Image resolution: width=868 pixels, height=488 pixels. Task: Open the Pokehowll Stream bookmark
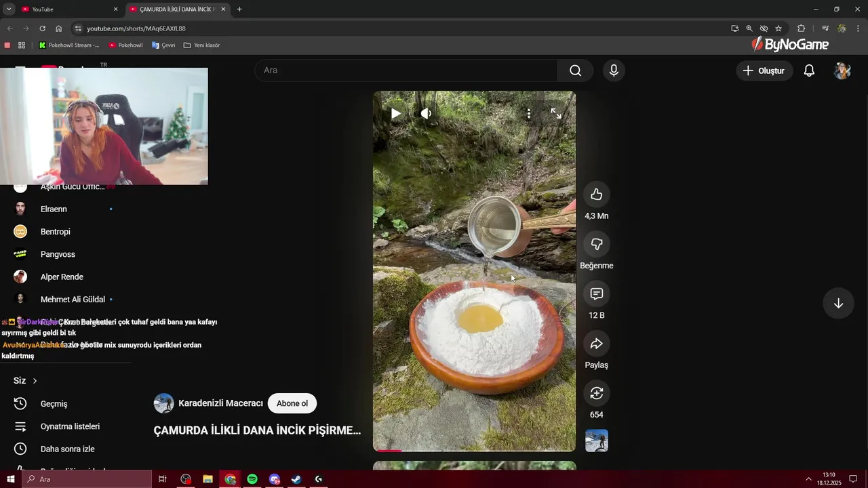coord(69,45)
